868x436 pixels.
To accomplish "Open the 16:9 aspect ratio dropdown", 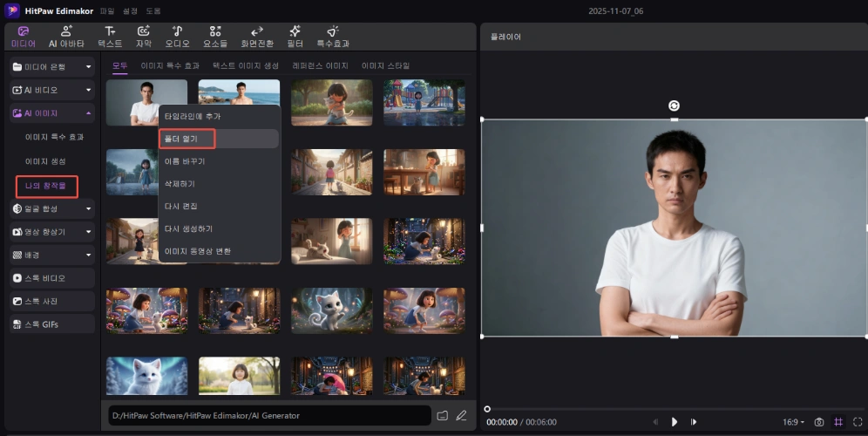I will [x=793, y=422].
